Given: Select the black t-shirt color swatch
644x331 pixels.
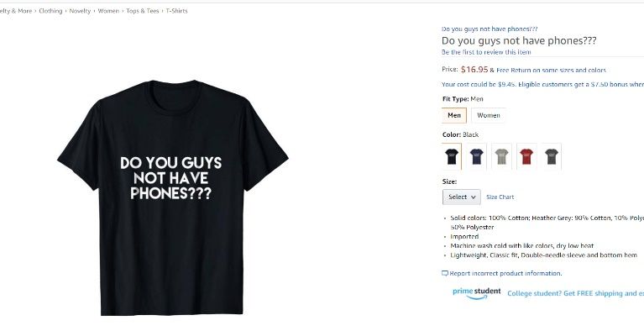Looking at the screenshot, I should coord(452,156).
